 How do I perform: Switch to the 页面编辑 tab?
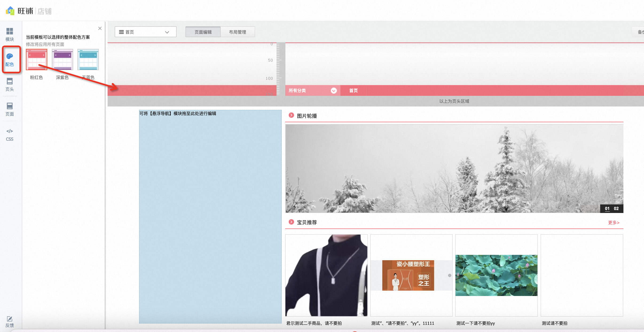tap(203, 32)
